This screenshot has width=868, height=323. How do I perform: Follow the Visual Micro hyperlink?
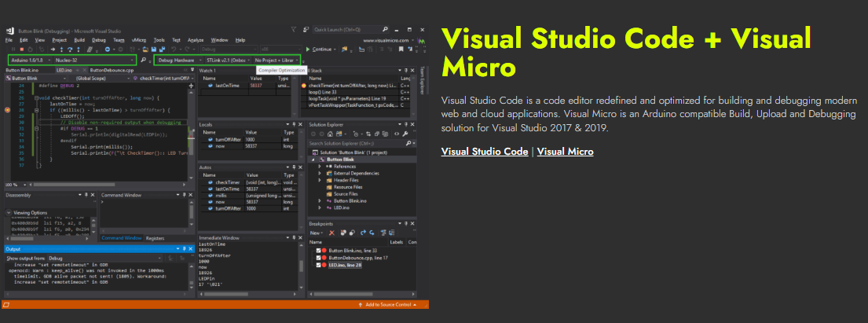coord(565,152)
